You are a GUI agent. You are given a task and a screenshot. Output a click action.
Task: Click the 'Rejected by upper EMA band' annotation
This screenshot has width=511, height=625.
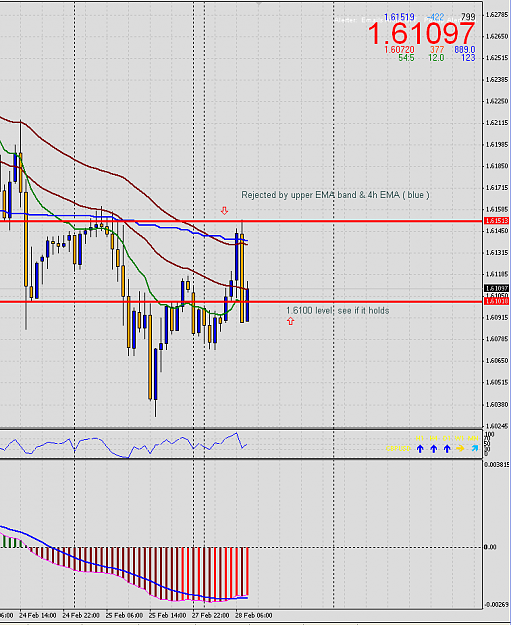(x=335, y=195)
